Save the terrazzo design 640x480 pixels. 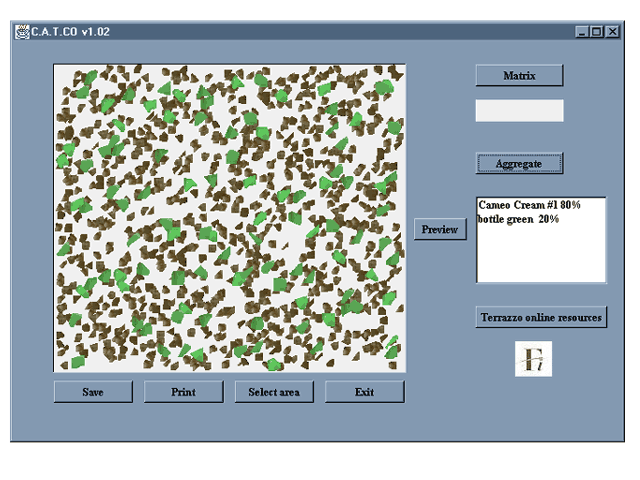click(x=93, y=392)
